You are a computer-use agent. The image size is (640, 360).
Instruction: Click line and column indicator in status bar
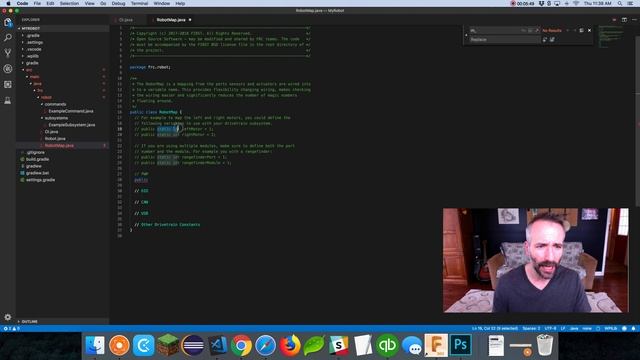[495, 329]
